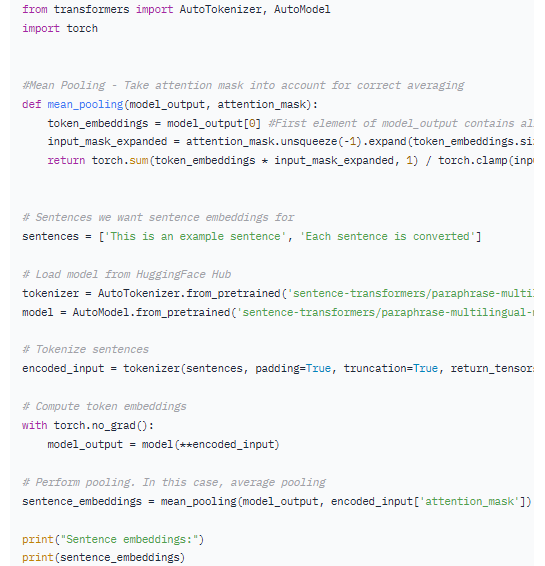This screenshot has width=545, height=566.
Task: Click the '# Tokenize sentences' comment
Action: click(86, 350)
